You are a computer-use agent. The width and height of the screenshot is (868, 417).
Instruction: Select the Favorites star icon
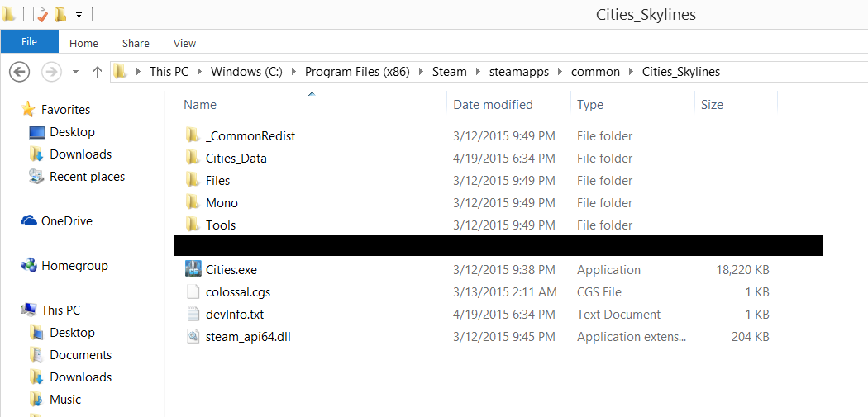pyautogui.click(x=29, y=110)
